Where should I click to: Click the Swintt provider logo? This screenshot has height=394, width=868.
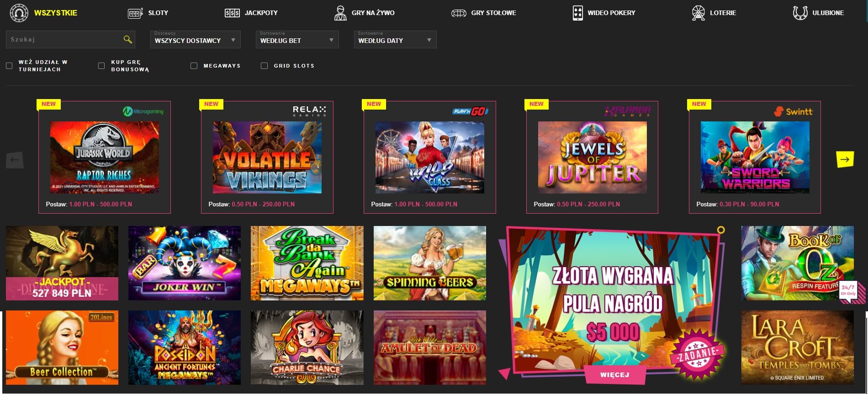click(793, 111)
